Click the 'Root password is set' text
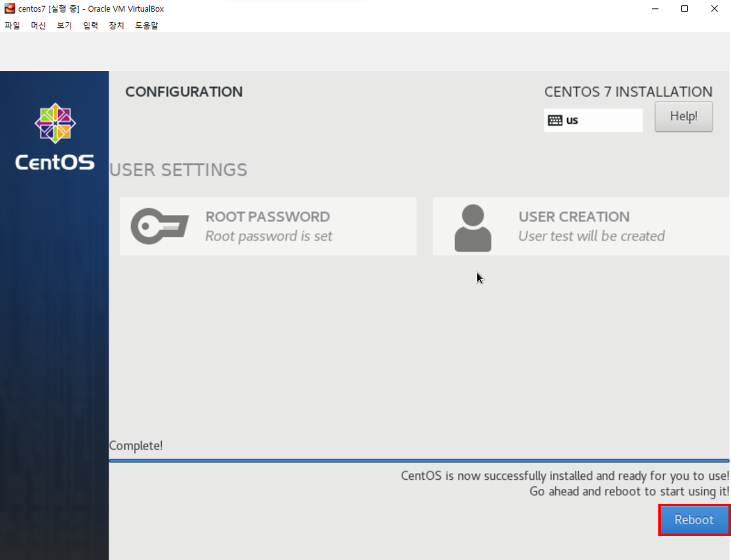The height and width of the screenshot is (560, 731). [269, 236]
